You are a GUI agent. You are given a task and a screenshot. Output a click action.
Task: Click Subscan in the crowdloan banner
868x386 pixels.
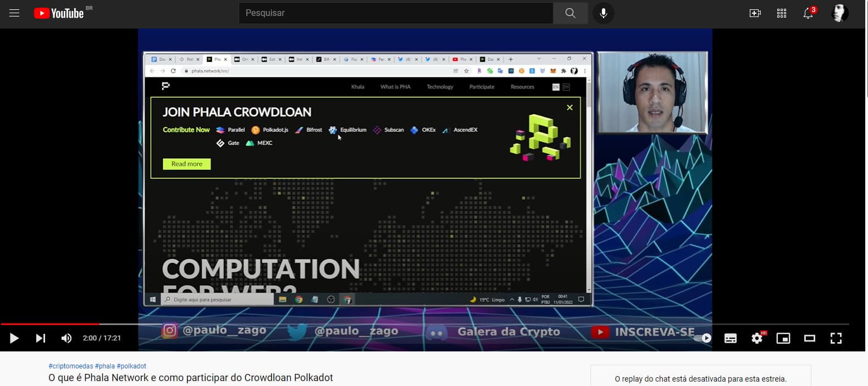(388, 130)
